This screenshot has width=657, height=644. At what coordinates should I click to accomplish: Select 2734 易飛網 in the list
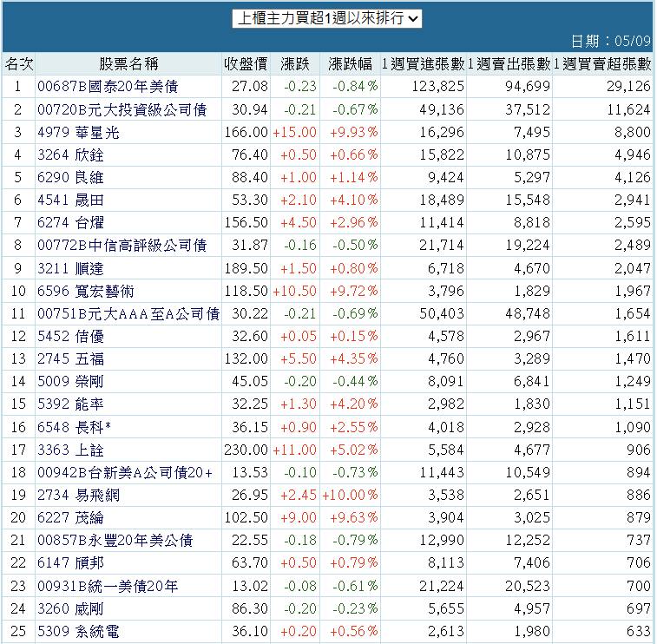click(78, 496)
